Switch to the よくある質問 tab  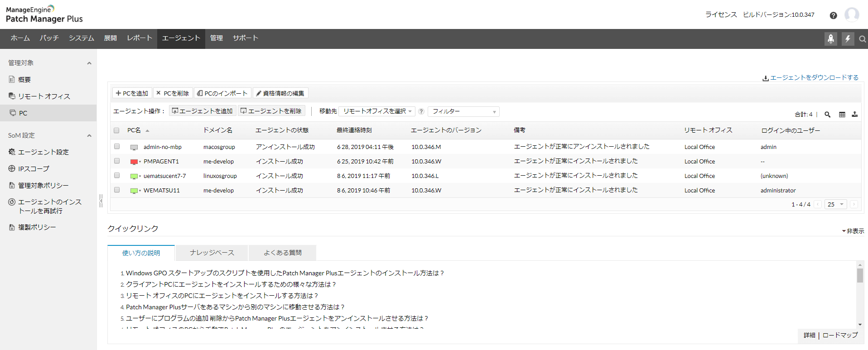coord(283,253)
